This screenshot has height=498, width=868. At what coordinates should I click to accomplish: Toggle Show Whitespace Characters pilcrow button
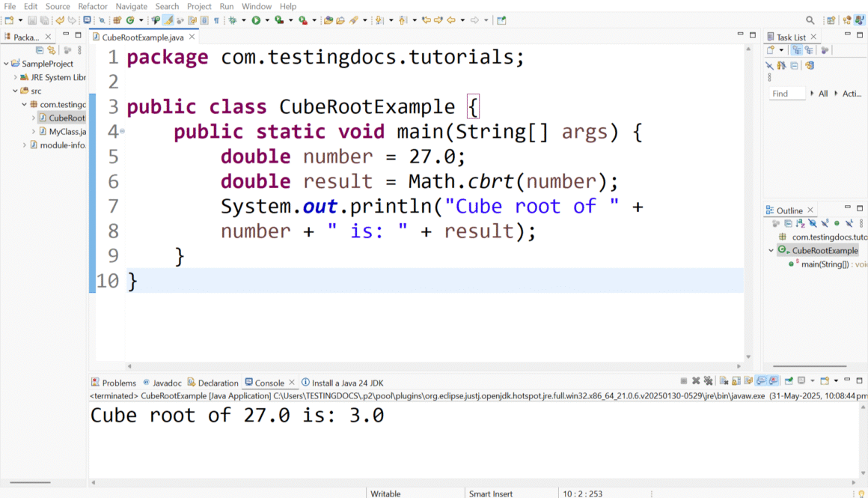(x=216, y=20)
